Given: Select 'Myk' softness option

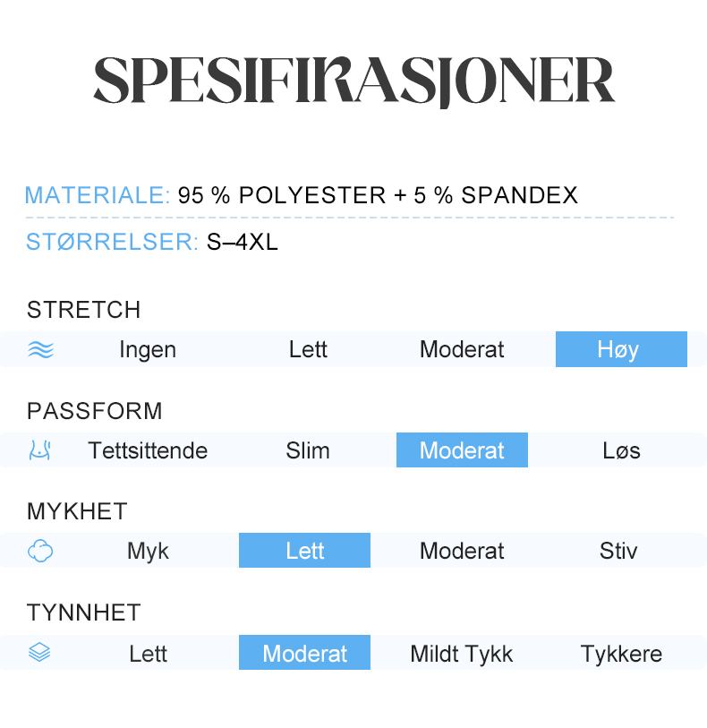Looking at the screenshot, I should (x=148, y=551).
